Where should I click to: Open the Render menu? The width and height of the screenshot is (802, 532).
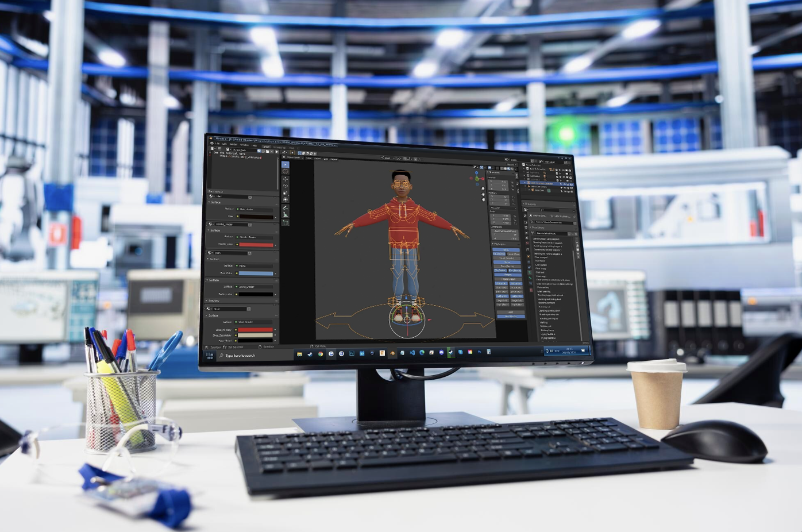coord(233,144)
